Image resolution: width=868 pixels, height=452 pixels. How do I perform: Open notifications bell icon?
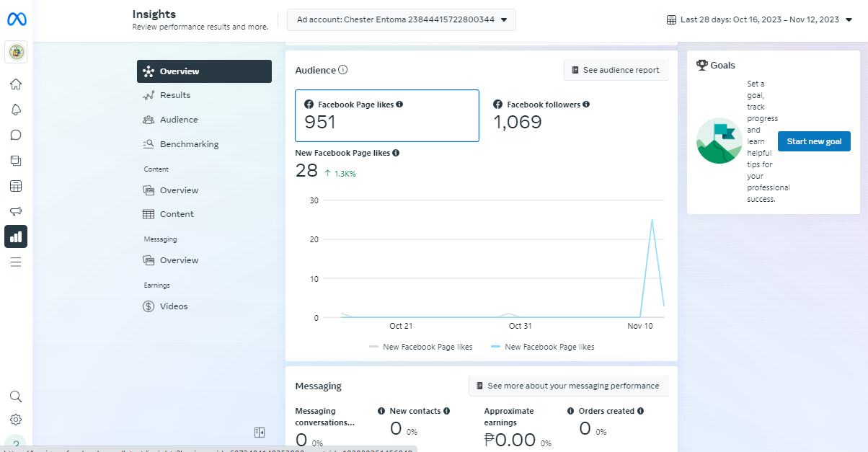[x=16, y=110]
